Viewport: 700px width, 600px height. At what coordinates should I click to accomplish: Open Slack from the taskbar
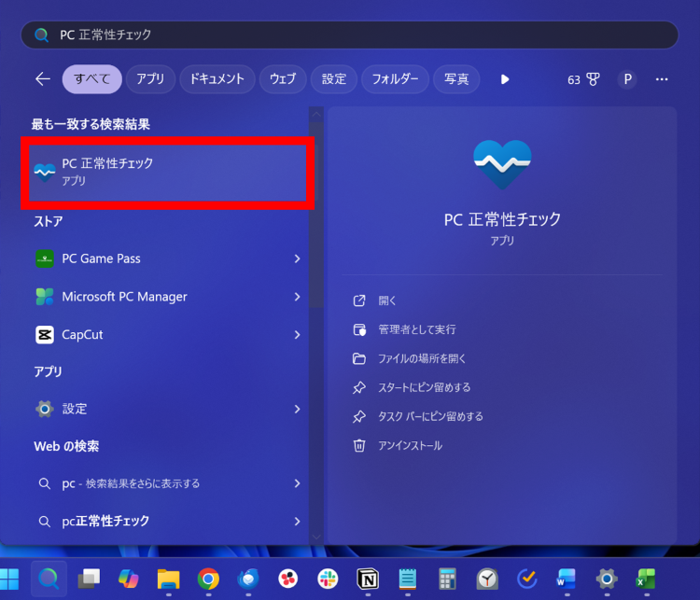(x=328, y=579)
